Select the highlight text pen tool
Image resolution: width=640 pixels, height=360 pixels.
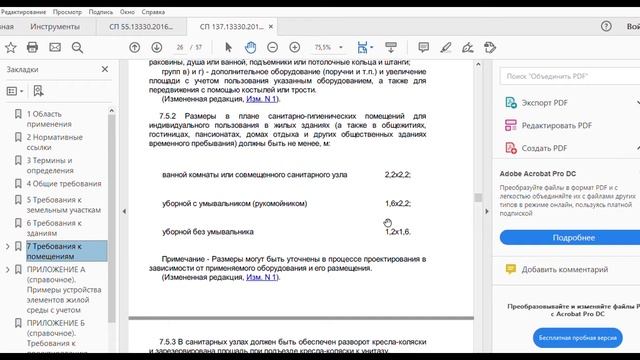pos(446,48)
